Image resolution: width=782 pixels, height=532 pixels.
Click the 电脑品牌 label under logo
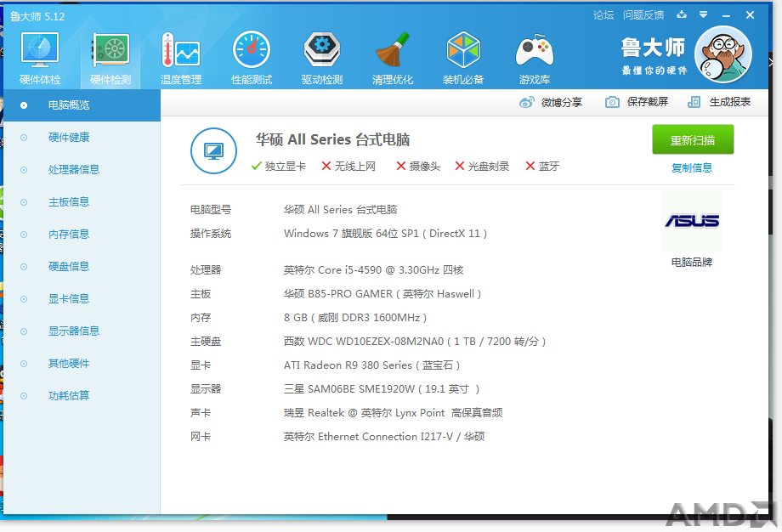tap(692, 263)
